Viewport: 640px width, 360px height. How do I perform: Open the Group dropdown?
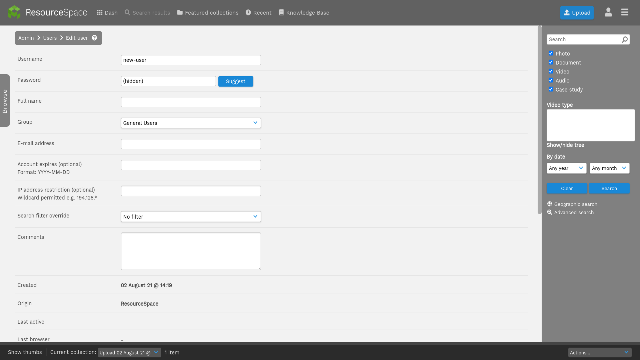(x=191, y=123)
